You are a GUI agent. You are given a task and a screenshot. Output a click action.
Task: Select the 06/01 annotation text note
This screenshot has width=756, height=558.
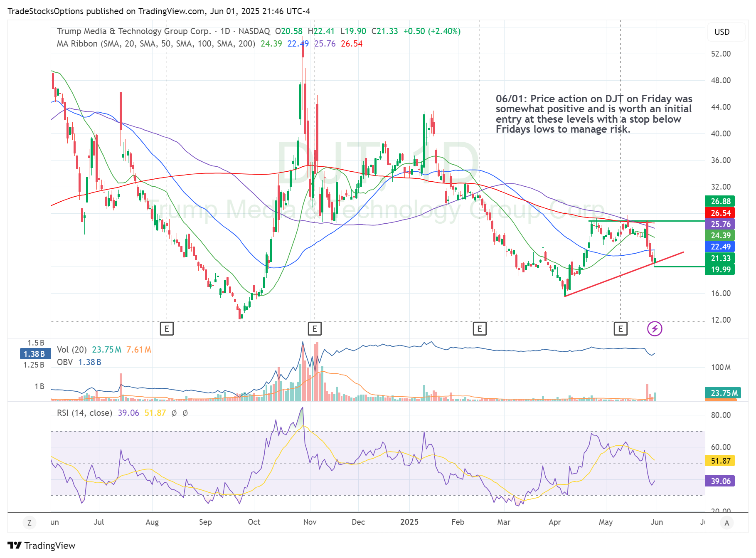tap(594, 114)
